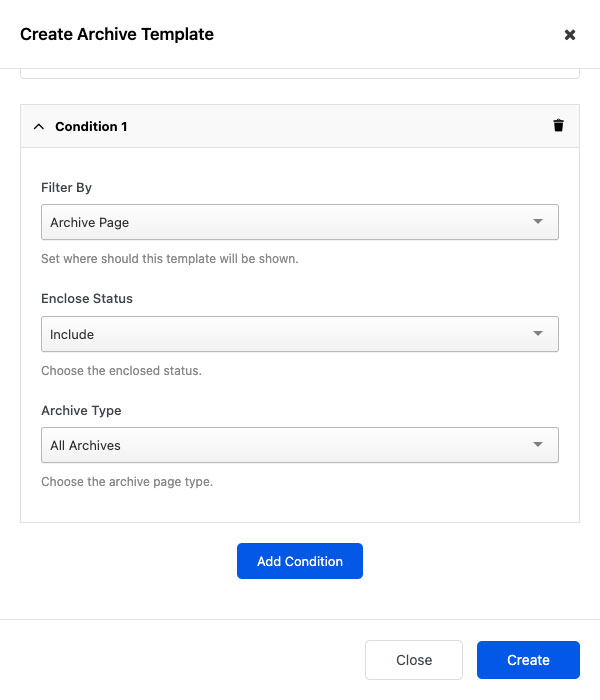The image size is (600, 700).
Task: Click the white Close button in footer
Action: coord(414,660)
